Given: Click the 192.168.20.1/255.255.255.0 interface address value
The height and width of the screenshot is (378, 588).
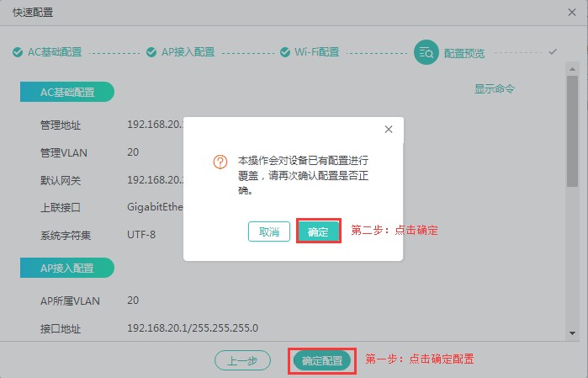Looking at the screenshot, I should (x=193, y=327).
